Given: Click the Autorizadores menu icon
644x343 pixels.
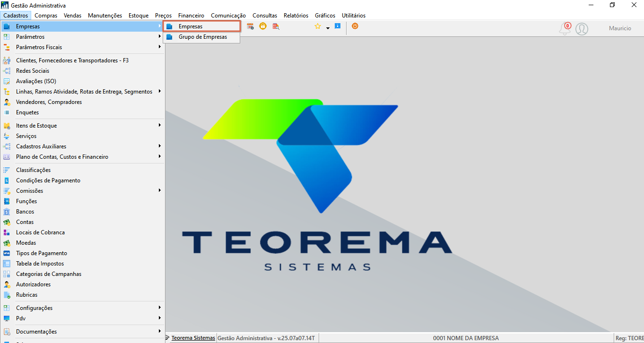Looking at the screenshot, I should [x=7, y=284].
